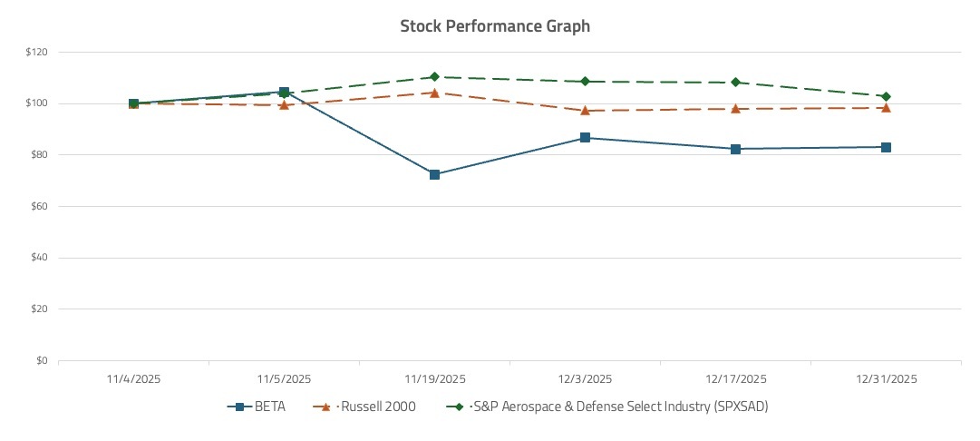Click the $0 y-axis label
980x441 pixels.
[x=42, y=361]
